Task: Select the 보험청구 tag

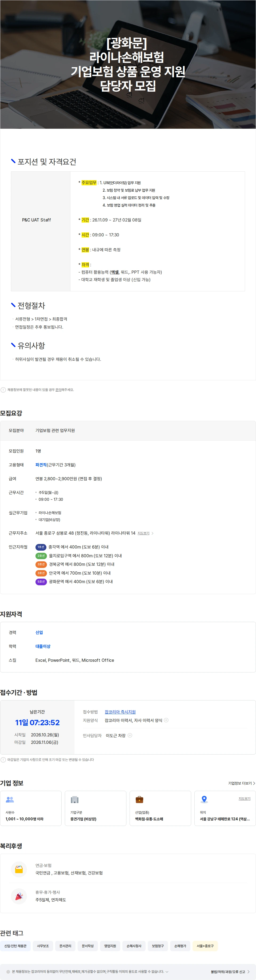Action: point(158,946)
